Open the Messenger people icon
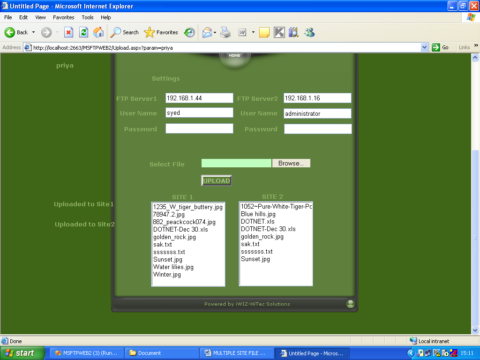 click(x=309, y=32)
